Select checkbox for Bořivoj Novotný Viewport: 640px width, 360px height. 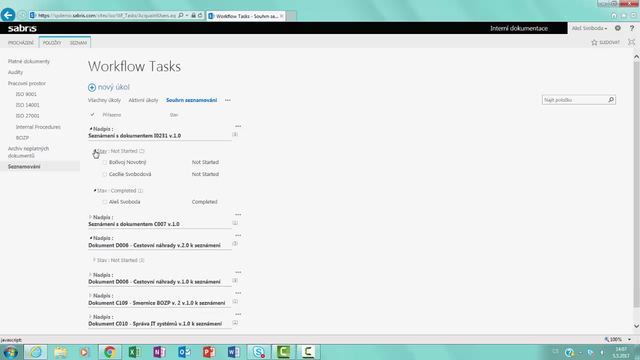tap(105, 162)
